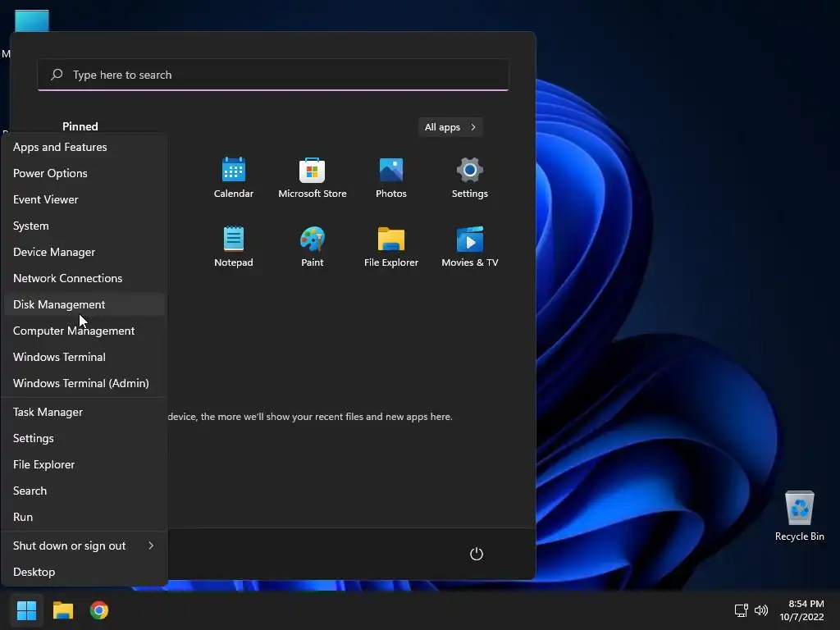The width and height of the screenshot is (840, 630).
Task: Open Event Viewer from context menu
Action: pos(84,199)
